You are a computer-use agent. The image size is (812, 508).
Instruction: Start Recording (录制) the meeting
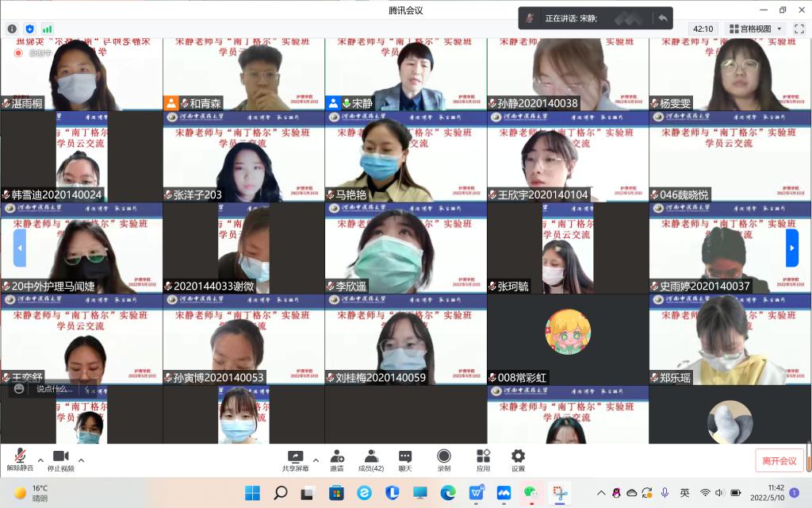[444, 460]
